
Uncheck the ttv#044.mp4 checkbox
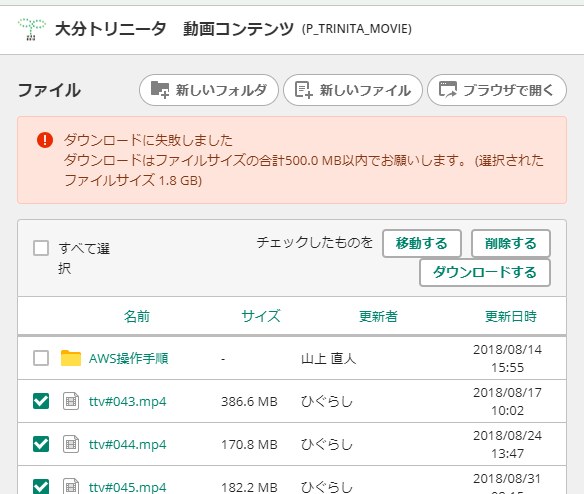tap(41, 444)
